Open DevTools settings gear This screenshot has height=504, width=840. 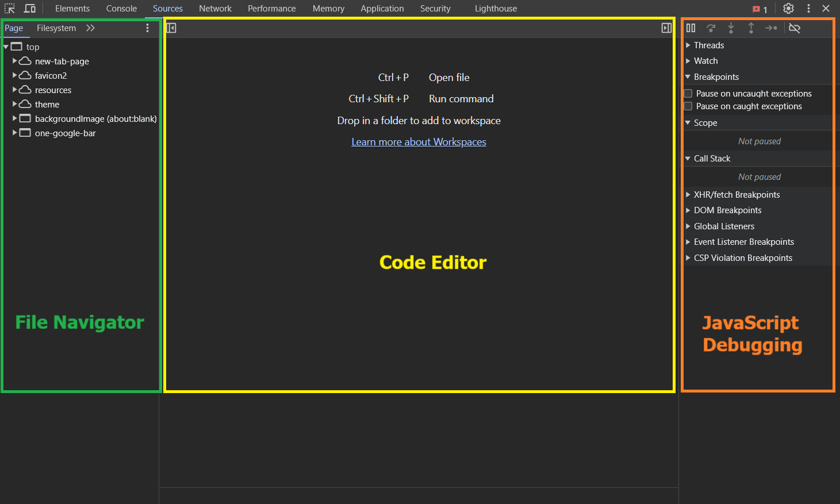tap(788, 9)
